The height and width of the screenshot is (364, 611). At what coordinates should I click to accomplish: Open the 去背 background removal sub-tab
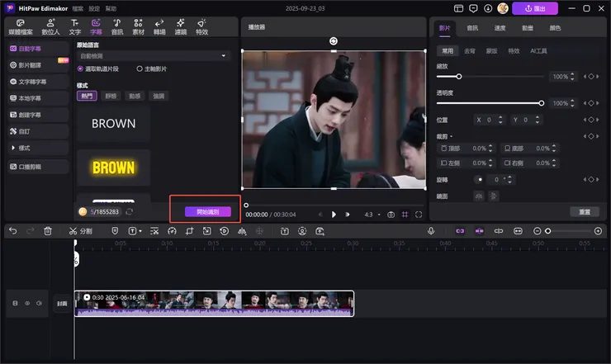470,51
